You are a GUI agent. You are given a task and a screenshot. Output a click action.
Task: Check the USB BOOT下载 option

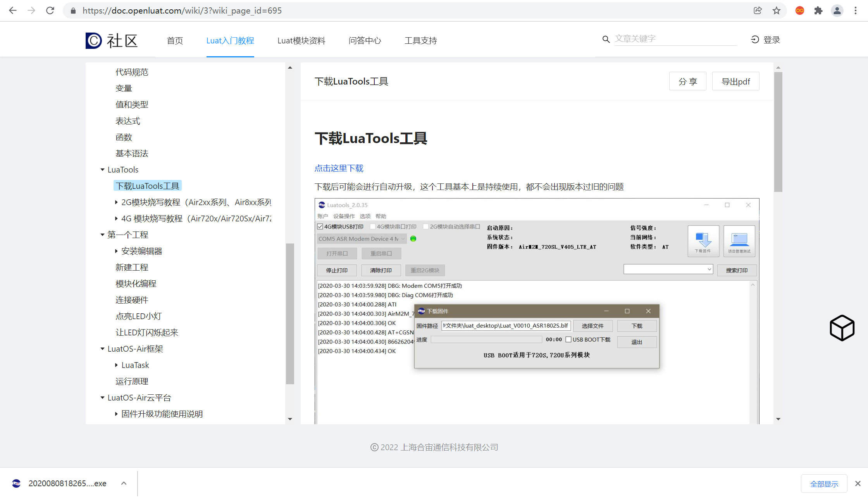click(x=568, y=339)
